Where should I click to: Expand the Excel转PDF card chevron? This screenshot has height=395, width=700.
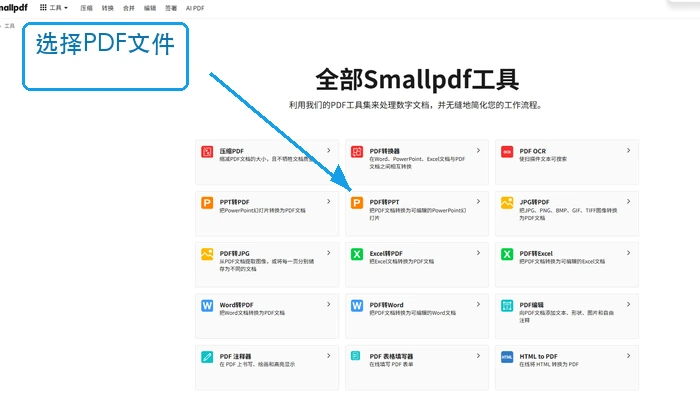tap(478, 253)
